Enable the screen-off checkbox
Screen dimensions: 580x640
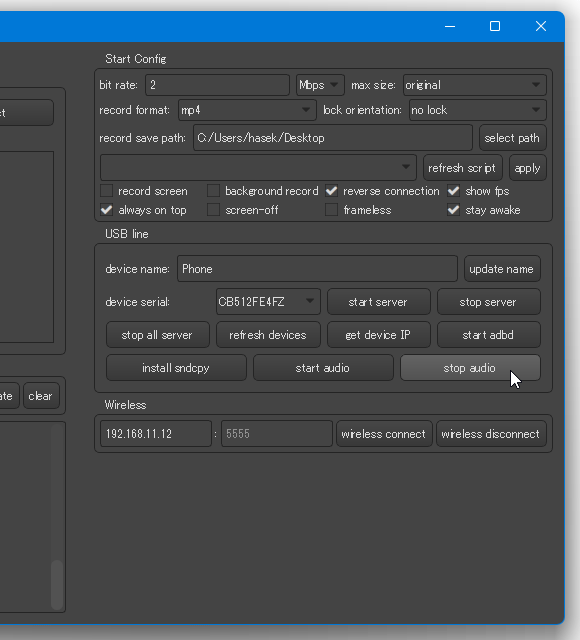pyautogui.click(x=213, y=210)
